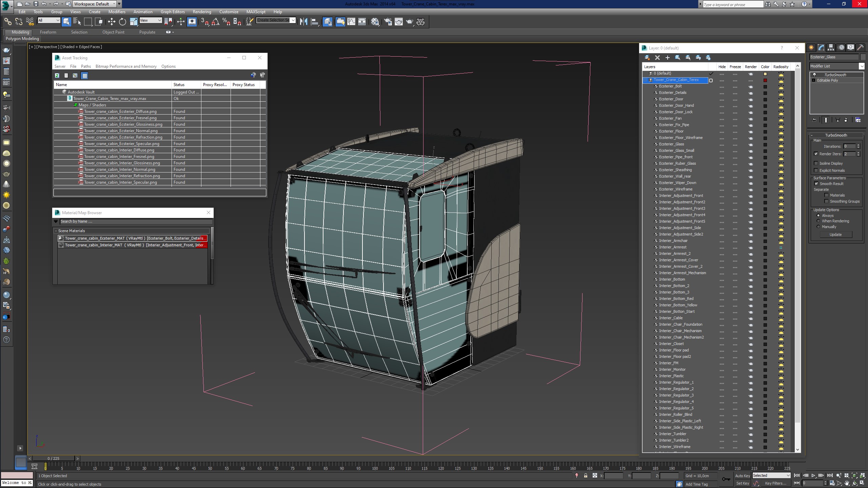Toggle Smooth Result checkbox
The image size is (868, 488).
click(x=816, y=184)
